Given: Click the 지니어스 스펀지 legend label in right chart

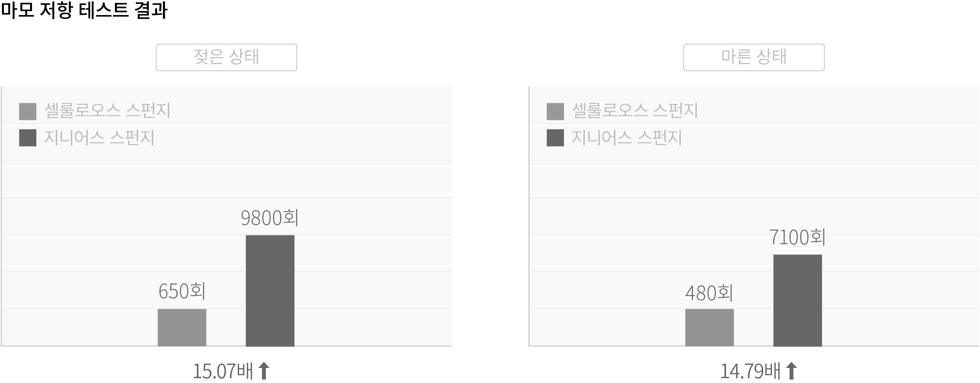Looking at the screenshot, I should (x=627, y=138).
